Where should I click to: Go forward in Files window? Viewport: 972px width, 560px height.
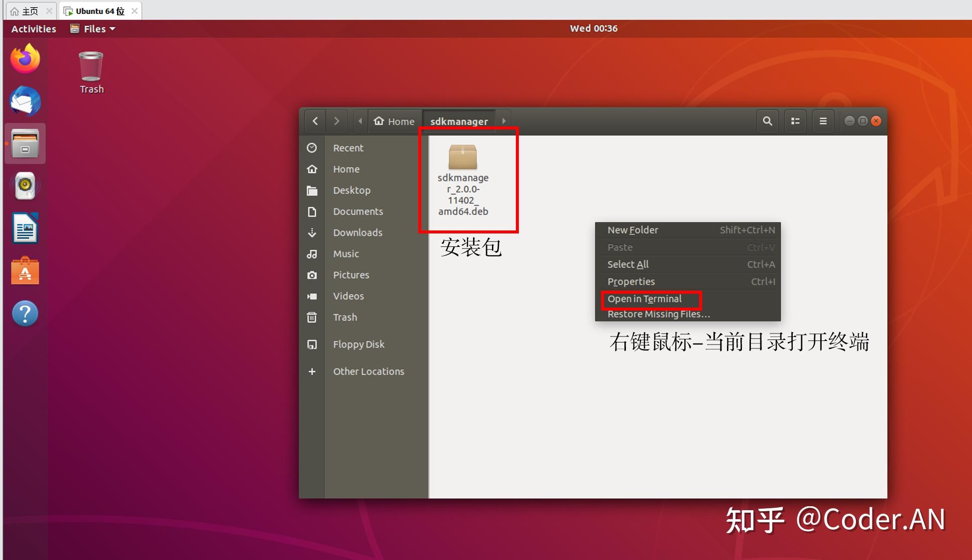click(x=337, y=121)
